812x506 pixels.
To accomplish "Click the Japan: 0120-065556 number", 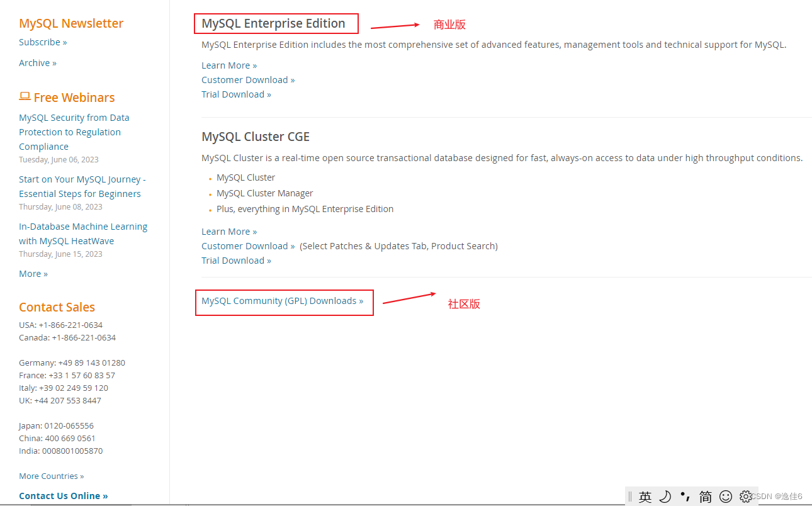I will click(x=56, y=426).
